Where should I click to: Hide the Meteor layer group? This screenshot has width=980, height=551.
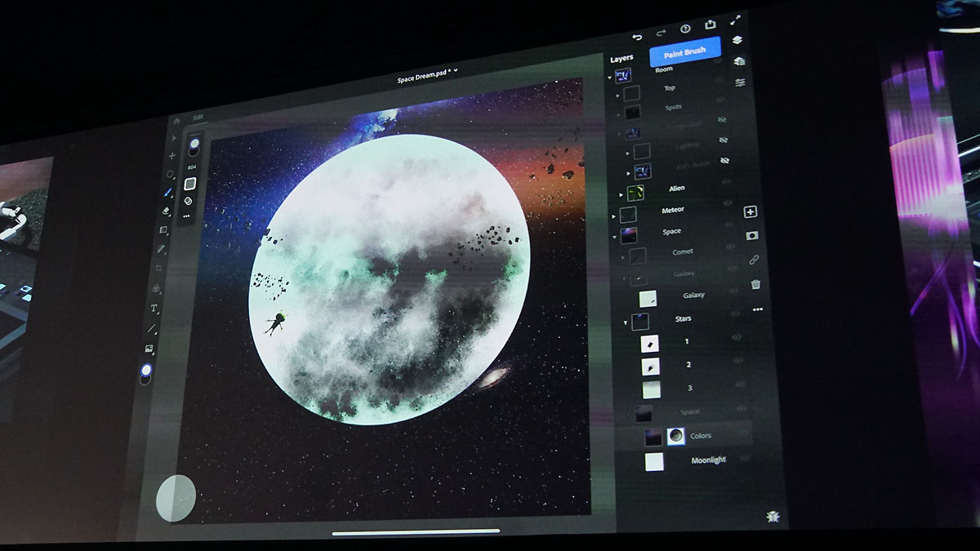(x=727, y=204)
